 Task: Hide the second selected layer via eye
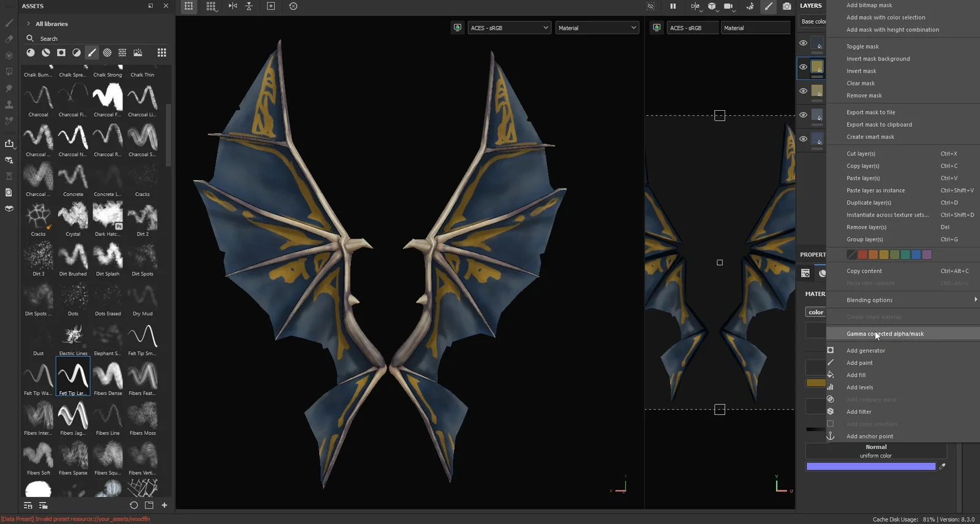pyautogui.click(x=803, y=67)
